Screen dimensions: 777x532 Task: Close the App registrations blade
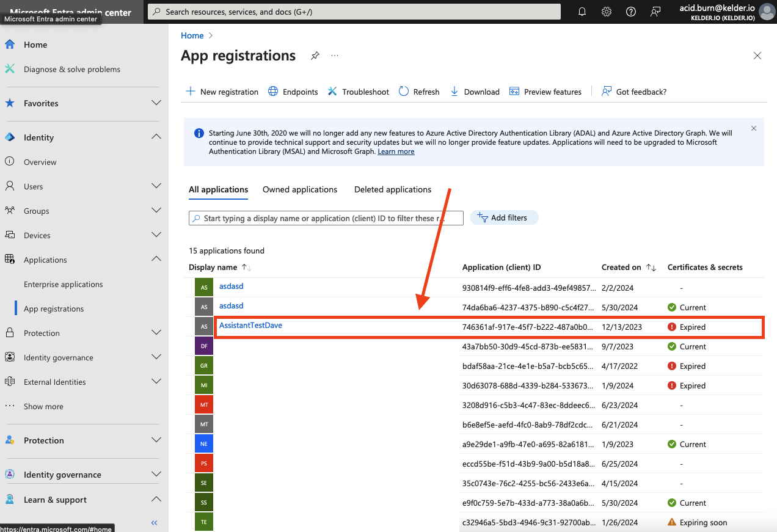click(757, 56)
